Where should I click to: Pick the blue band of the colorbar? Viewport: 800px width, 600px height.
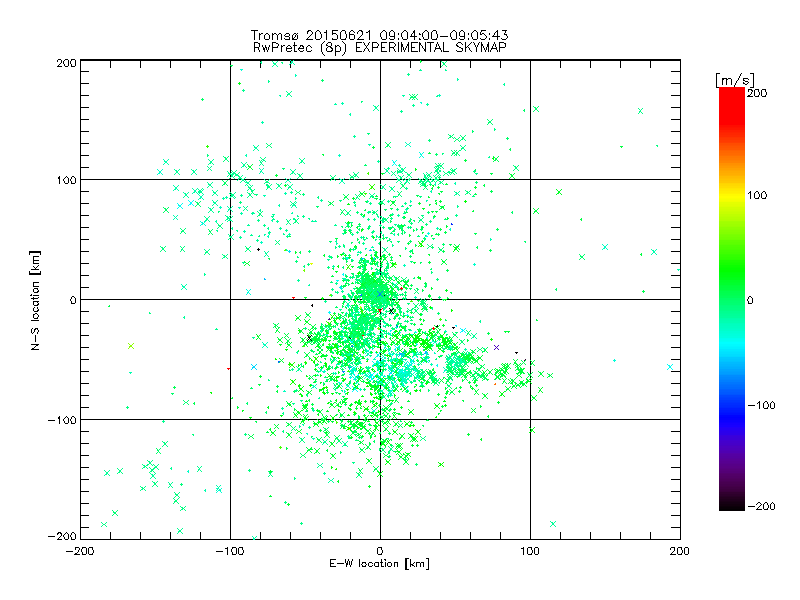[732, 416]
